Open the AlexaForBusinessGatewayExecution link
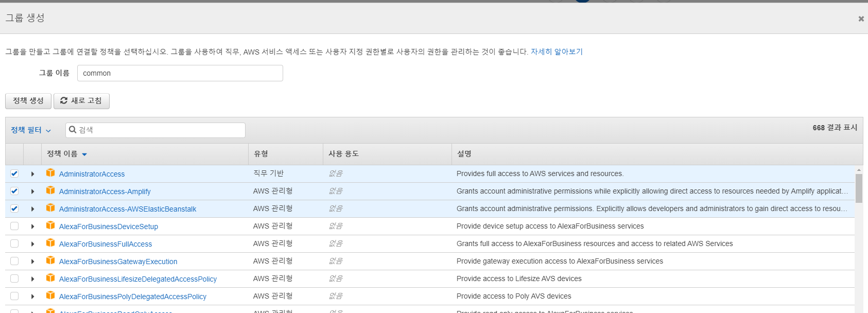The image size is (868, 313). tap(118, 262)
